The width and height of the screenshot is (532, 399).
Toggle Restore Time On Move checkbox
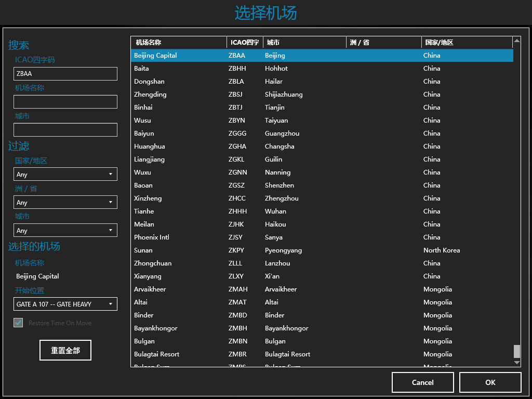(18, 323)
